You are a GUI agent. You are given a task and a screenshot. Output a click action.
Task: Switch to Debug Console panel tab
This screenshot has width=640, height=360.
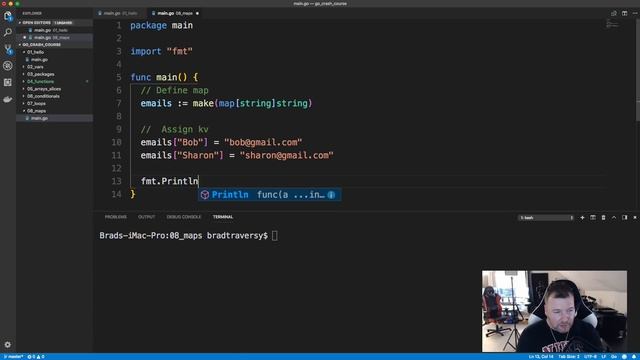click(184, 217)
